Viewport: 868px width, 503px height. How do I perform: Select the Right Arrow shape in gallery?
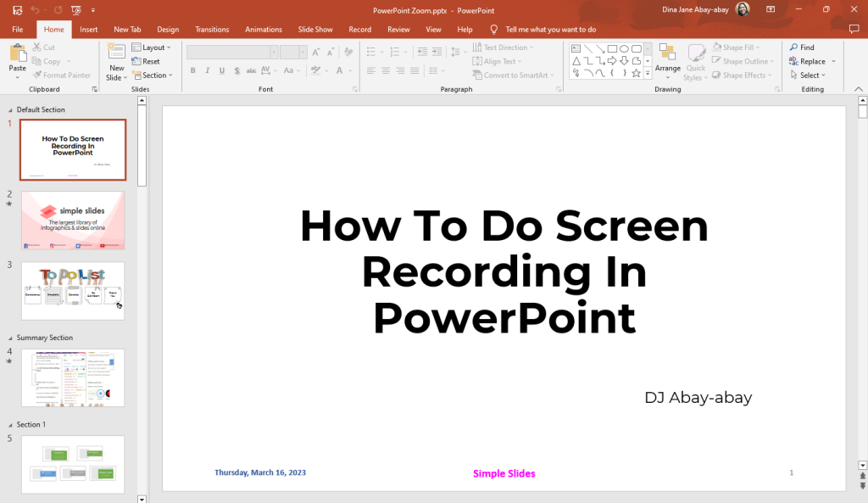click(612, 61)
